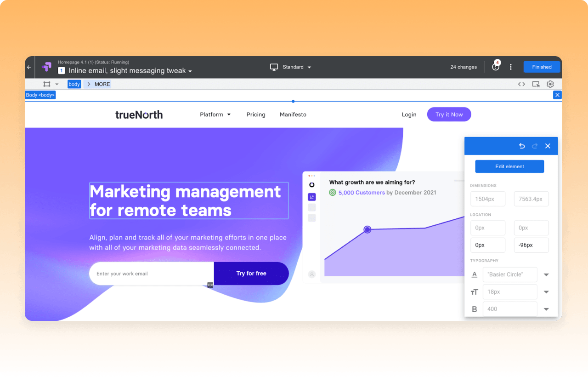The height and width of the screenshot is (377, 588).
Task: Click the back arrow in the top bar
Action: coord(29,67)
